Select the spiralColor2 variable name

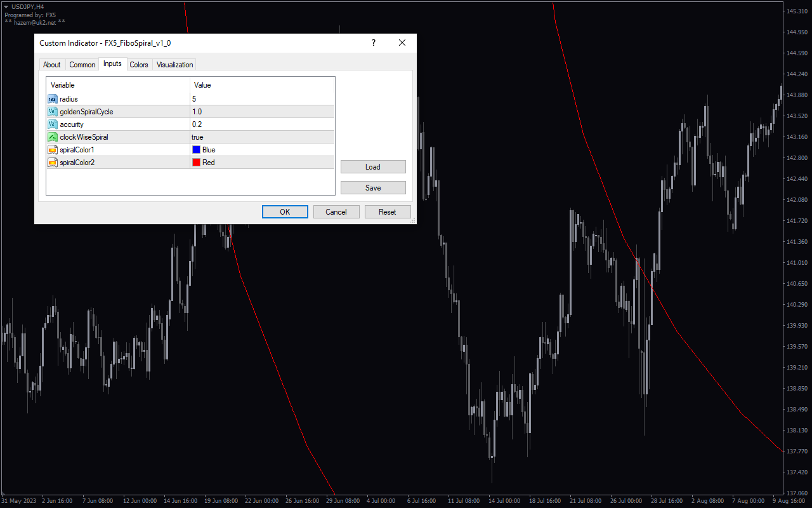[x=77, y=163]
